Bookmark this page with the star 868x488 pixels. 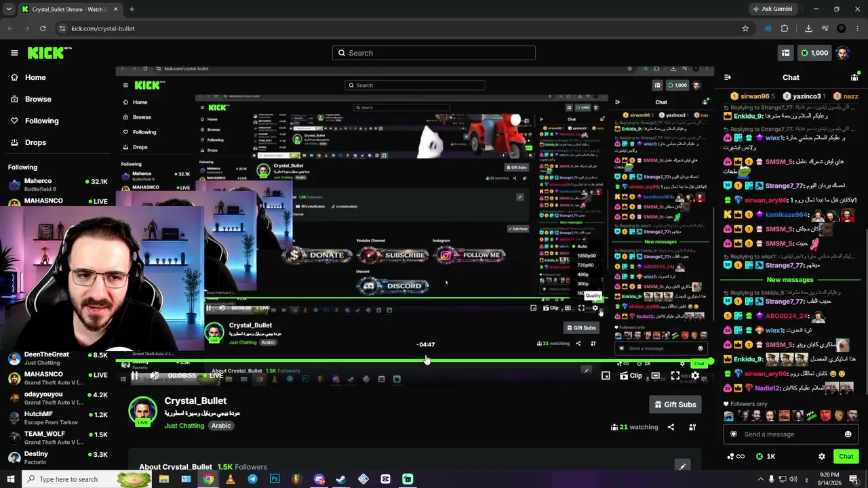[x=745, y=28]
